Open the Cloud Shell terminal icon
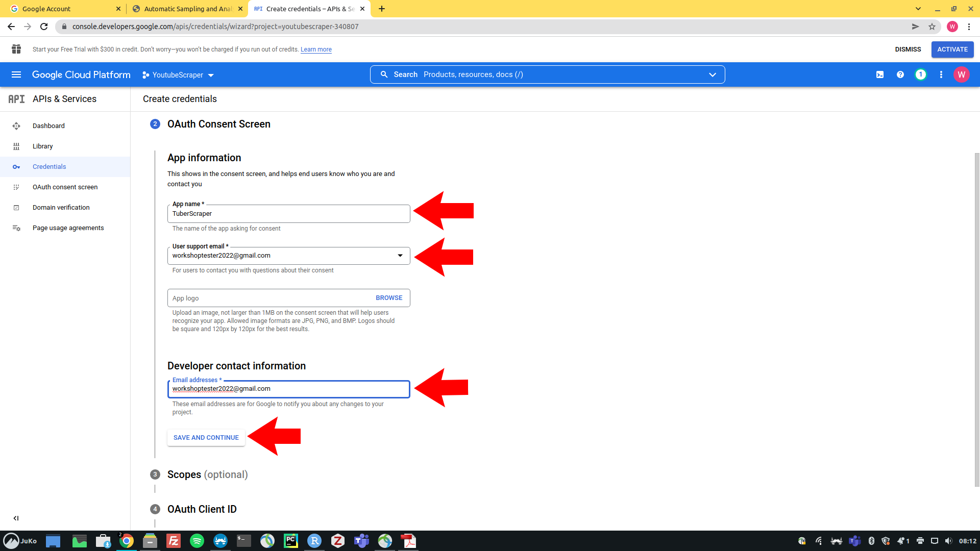This screenshot has height=551, width=980. [x=880, y=74]
